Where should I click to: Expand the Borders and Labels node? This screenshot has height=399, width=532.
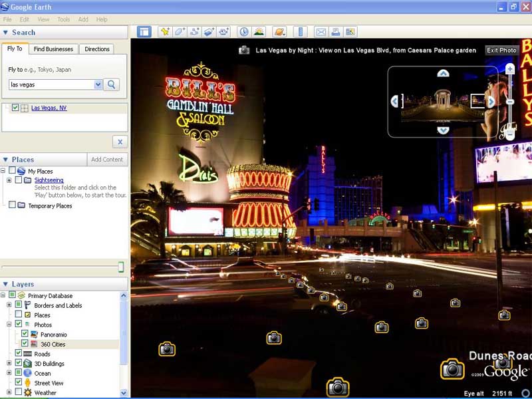[x=9, y=305]
